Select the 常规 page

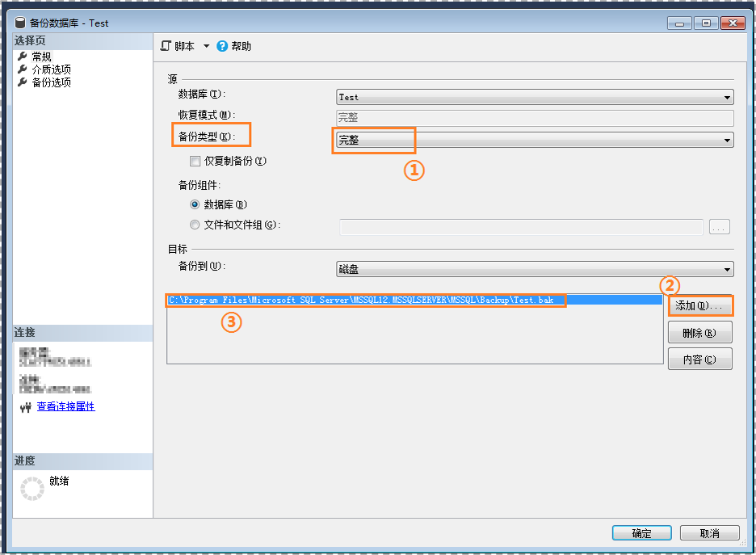pyautogui.click(x=41, y=57)
